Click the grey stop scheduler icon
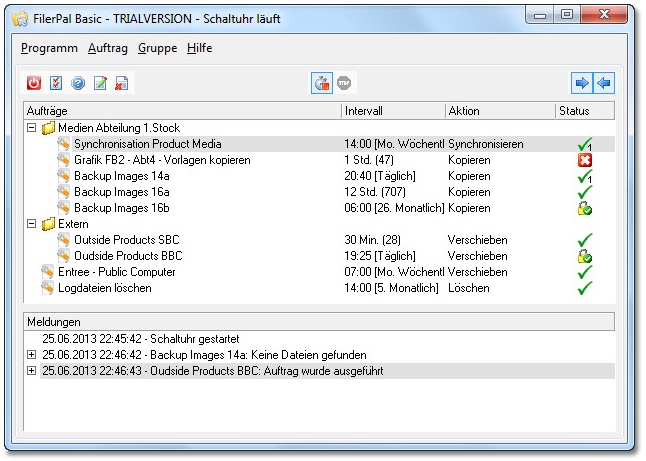Image resolution: width=646 pixels, height=461 pixels. pyautogui.click(x=345, y=83)
